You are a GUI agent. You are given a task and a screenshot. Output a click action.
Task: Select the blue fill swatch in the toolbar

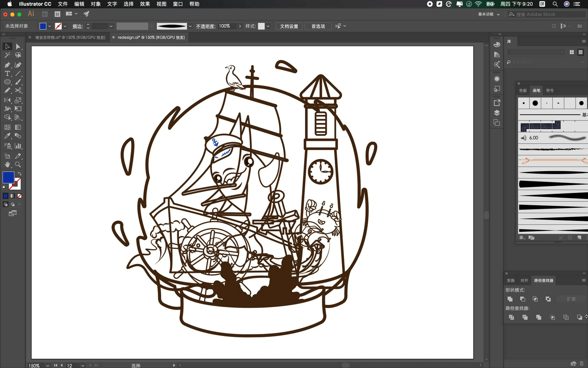click(8, 177)
